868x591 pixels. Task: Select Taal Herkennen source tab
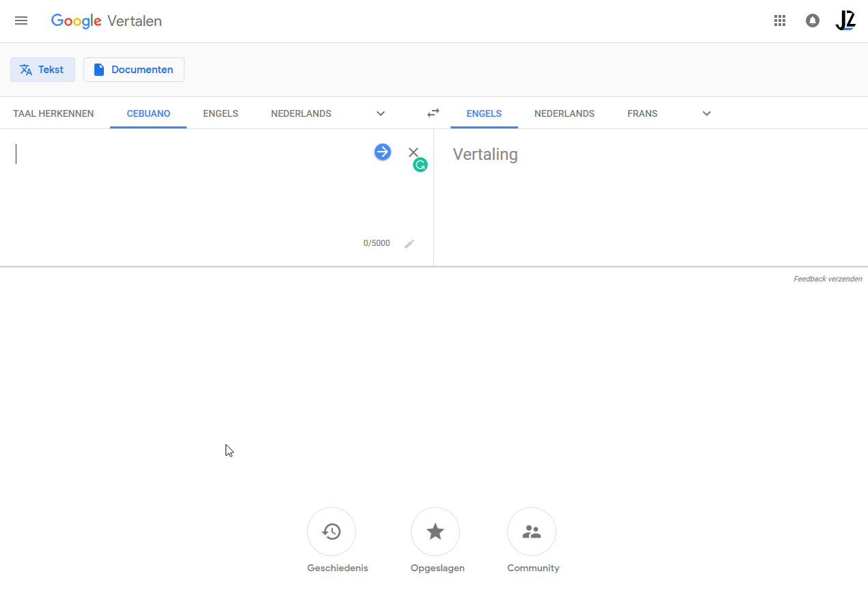coord(53,113)
